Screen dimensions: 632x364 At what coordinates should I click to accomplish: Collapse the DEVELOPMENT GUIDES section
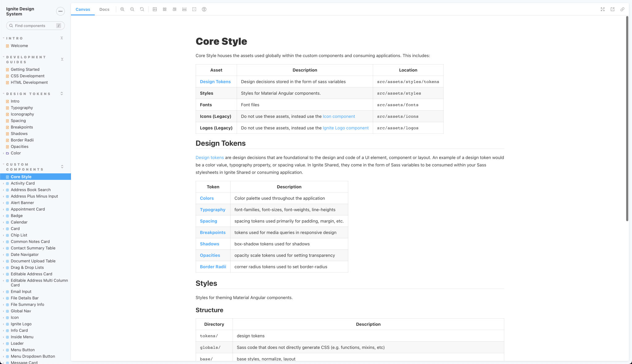(x=62, y=59)
